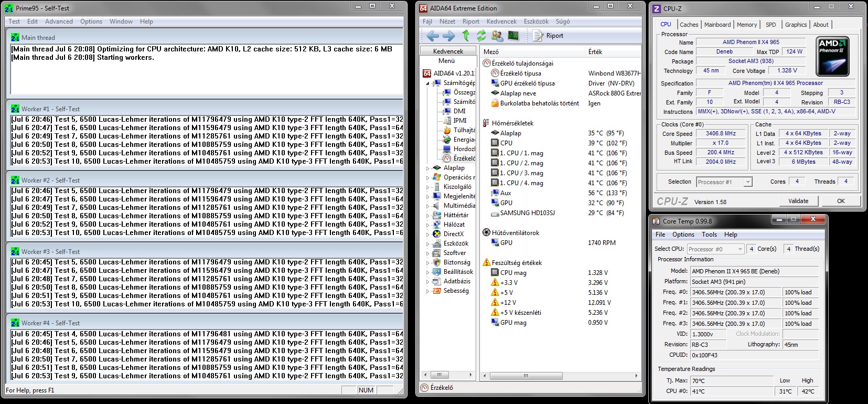Open Core Temp File menu

[660, 235]
